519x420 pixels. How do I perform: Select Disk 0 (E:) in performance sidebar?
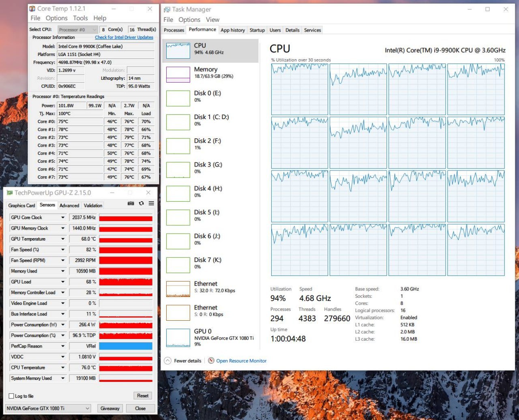point(210,97)
